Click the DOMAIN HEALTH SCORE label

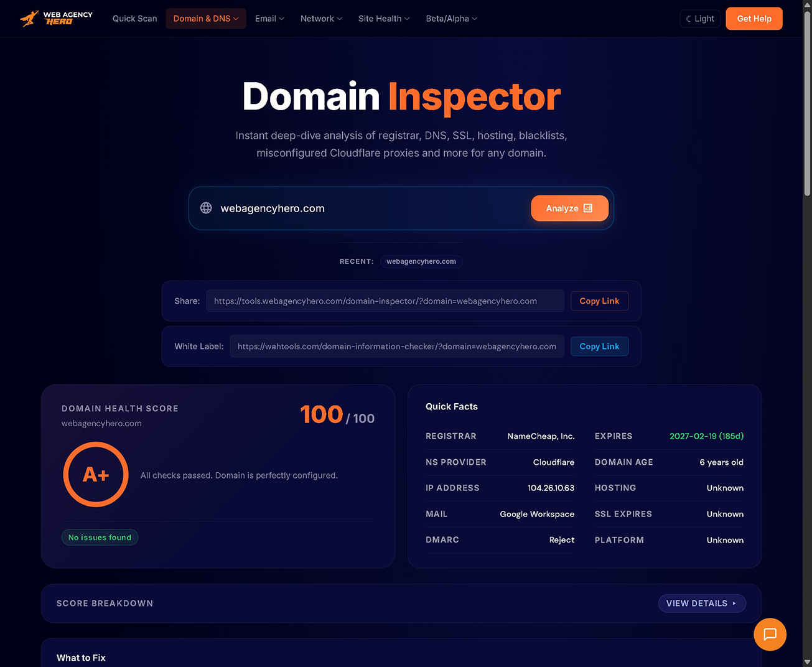point(120,409)
